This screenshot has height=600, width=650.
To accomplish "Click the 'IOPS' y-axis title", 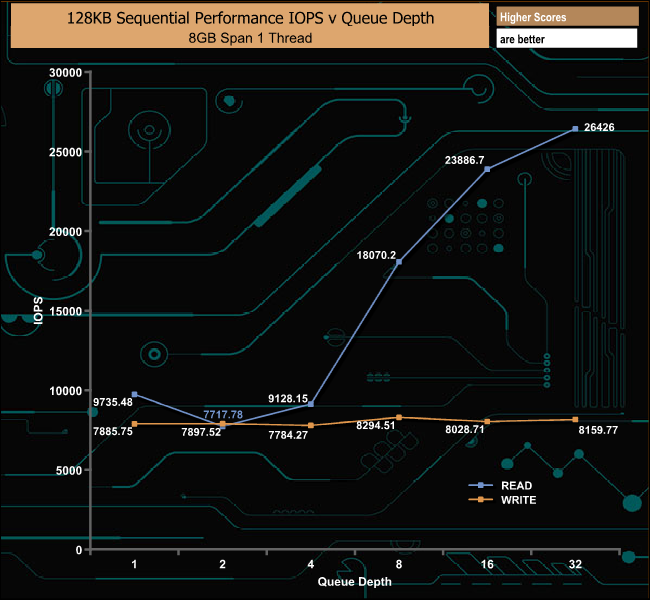I will click(x=38, y=310).
